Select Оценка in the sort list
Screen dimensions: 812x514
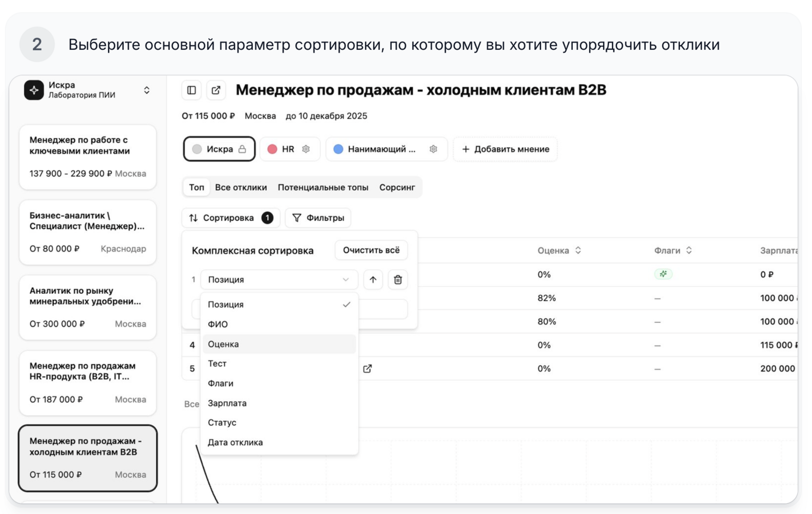[223, 344]
